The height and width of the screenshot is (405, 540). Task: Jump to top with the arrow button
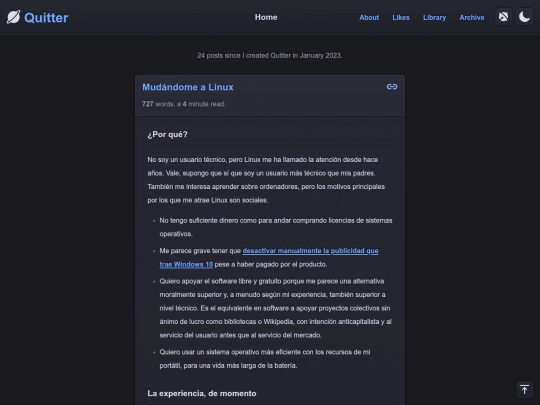(524, 390)
